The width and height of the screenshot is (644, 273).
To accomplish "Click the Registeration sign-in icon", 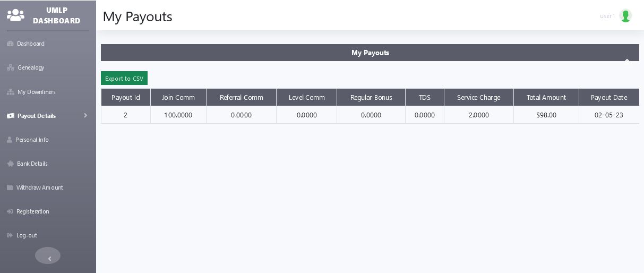I will coord(10,211).
